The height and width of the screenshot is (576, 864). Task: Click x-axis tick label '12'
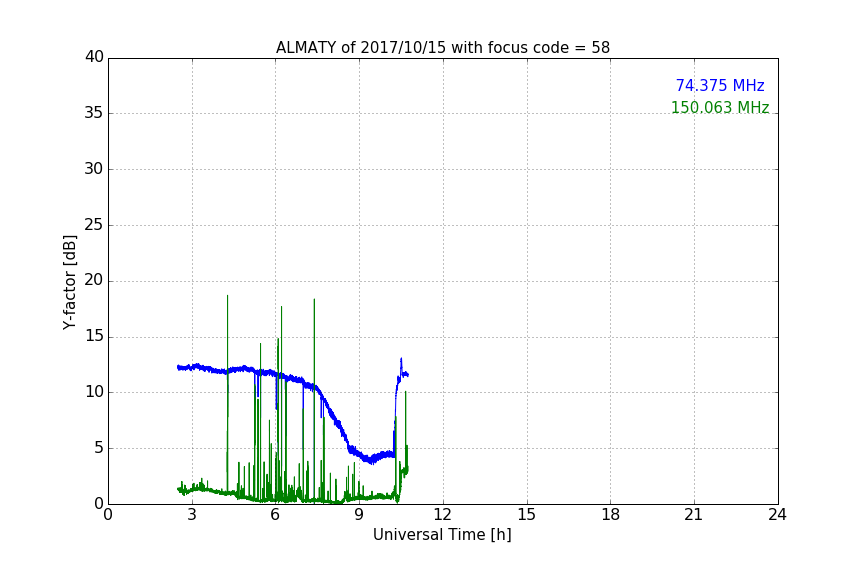(x=443, y=515)
